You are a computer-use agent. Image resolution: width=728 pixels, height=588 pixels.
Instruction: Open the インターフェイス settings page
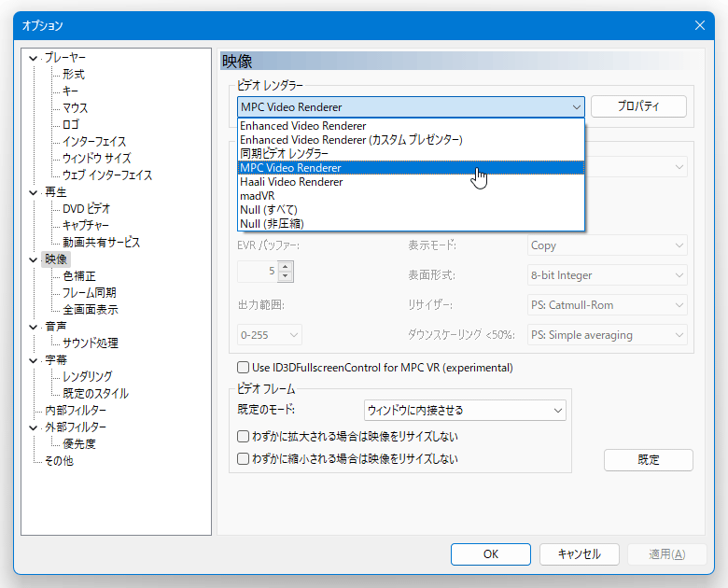(94, 141)
